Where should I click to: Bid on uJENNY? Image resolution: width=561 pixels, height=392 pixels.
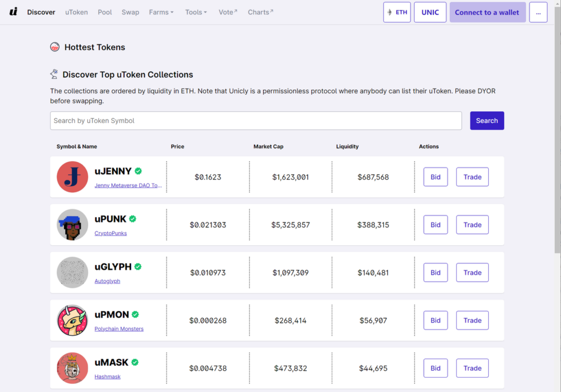click(x=436, y=177)
